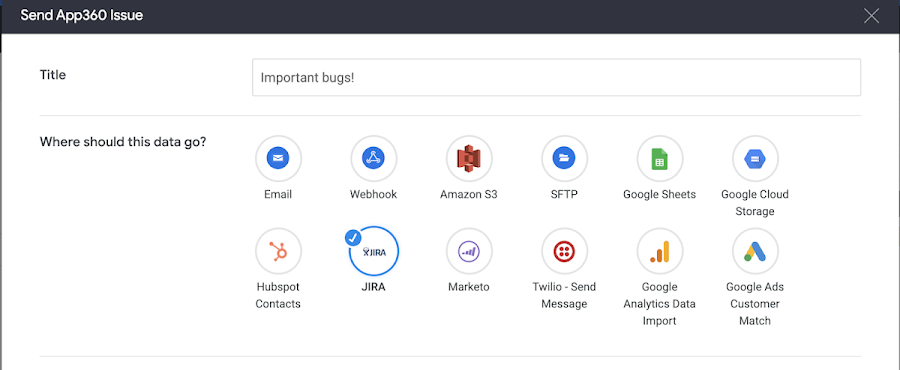Click the 'Webhook' label text

[x=374, y=194]
